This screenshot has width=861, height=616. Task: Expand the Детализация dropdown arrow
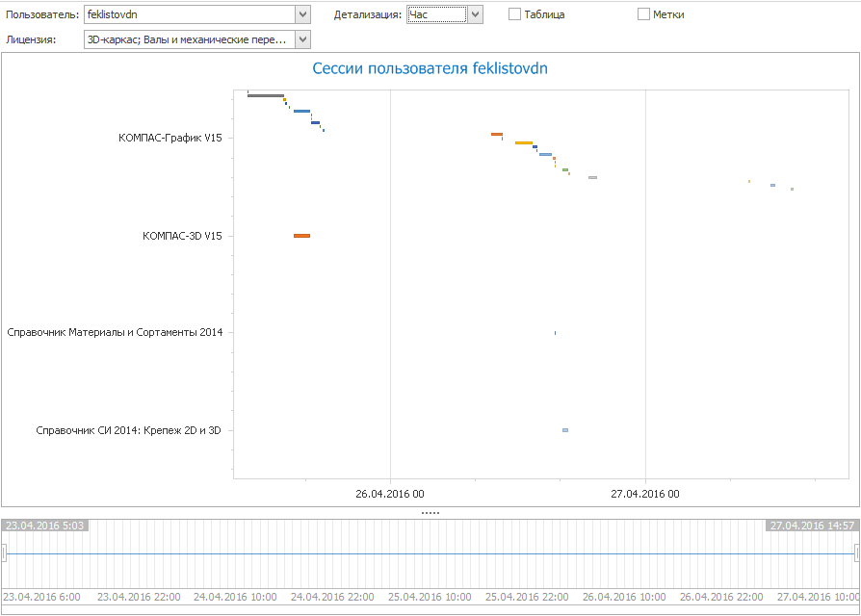coord(475,14)
